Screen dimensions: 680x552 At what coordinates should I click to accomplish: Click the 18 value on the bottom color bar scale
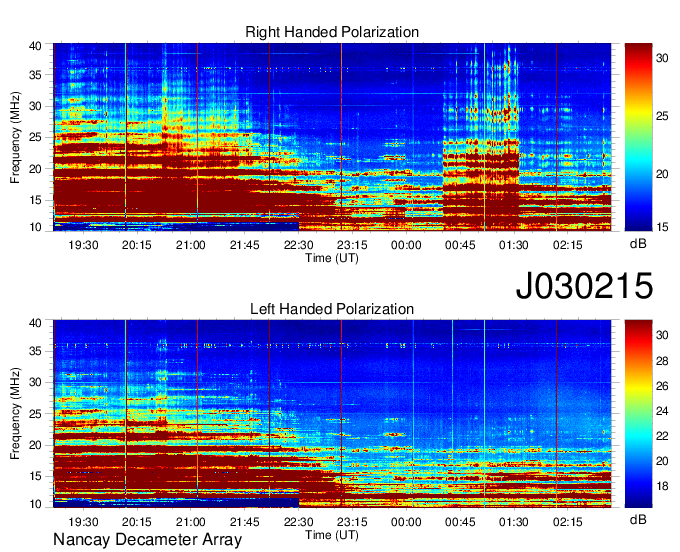click(x=662, y=487)
